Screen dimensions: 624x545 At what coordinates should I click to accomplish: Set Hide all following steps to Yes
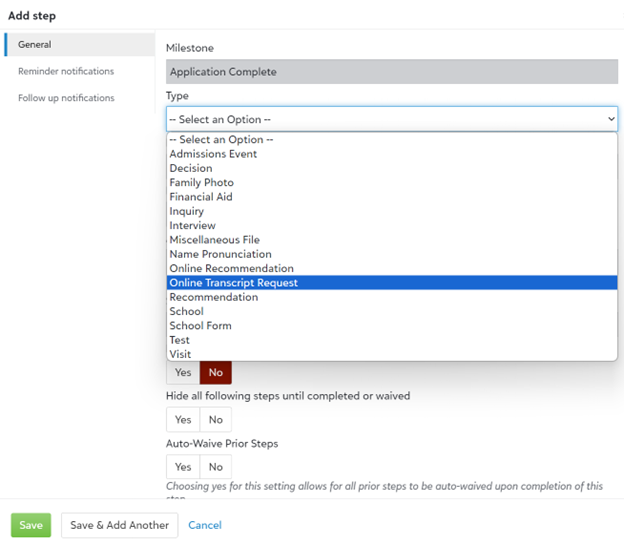[183, 420]
